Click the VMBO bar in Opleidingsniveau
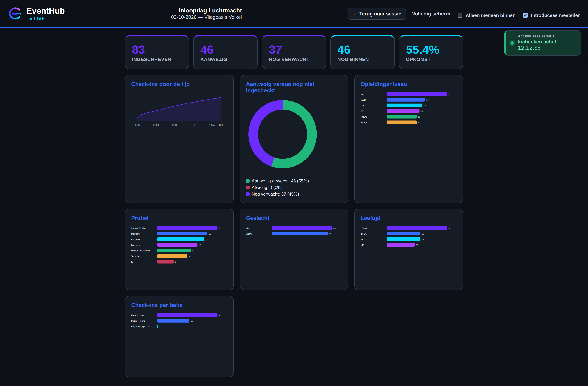This screenshot has height=386, width=588. 401,117
